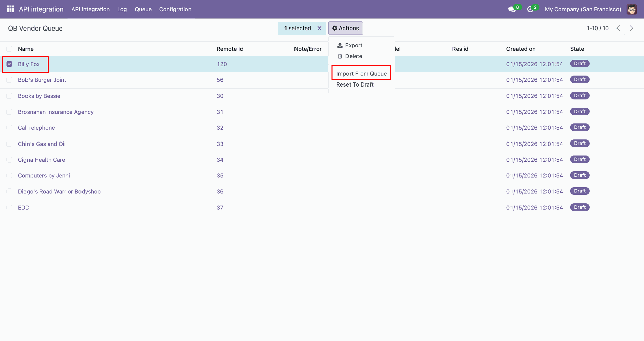Sort by the Created on column header
The image size is (644, 341).
521,49
